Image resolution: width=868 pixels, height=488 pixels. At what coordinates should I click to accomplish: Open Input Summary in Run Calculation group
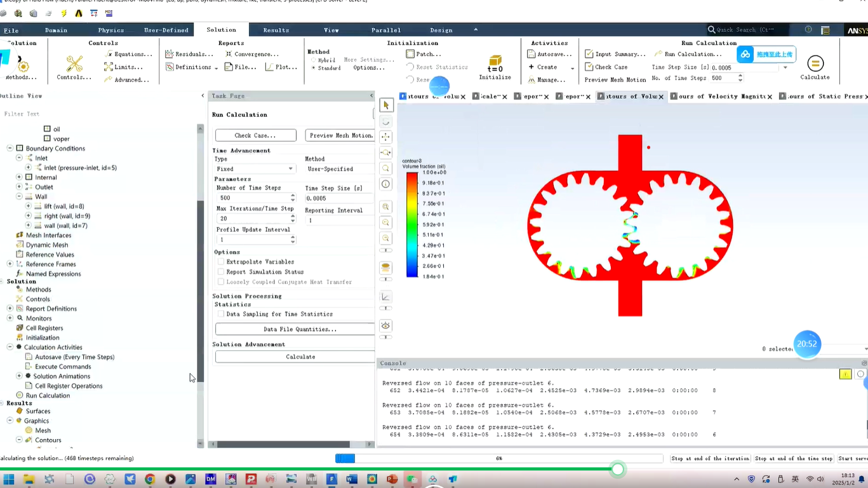tap(615, 54)
